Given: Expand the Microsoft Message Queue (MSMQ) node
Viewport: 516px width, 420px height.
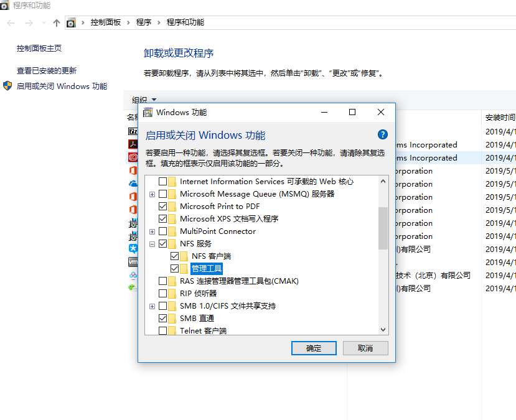Looking at the screenshot, I should [x=152, y=194].
